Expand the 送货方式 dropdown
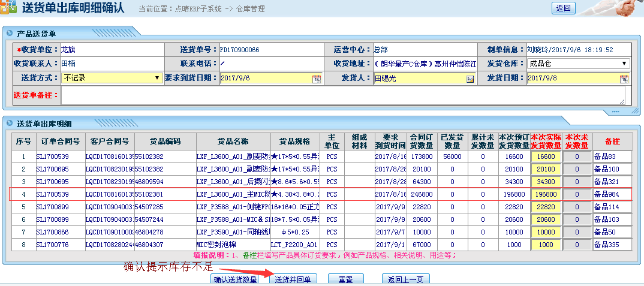The image size is (644, 286). pyautogui.click(x=157, y=78)
